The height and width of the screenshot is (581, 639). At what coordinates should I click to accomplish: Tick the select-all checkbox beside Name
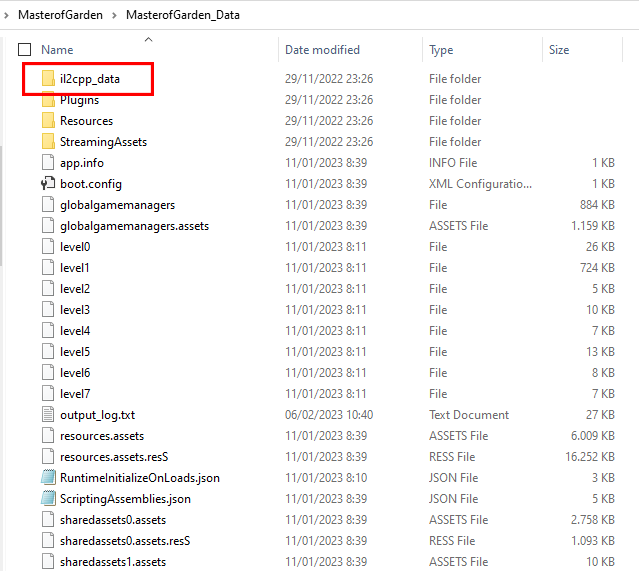click(x=24, y=50)
